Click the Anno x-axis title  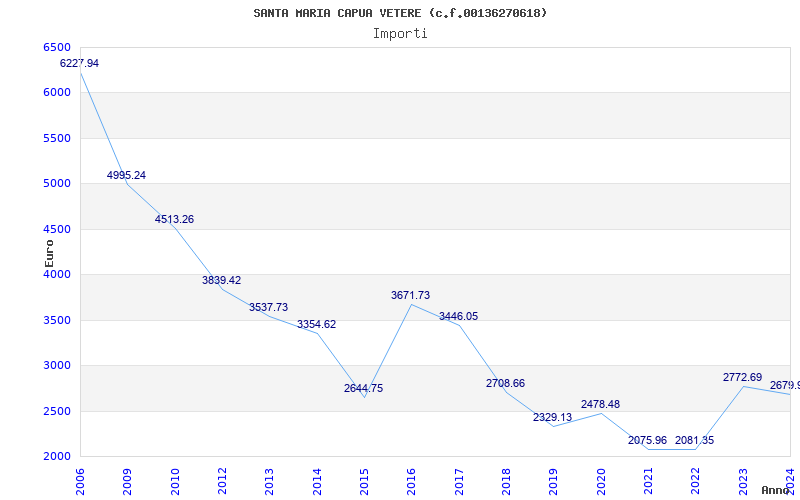pos(776,490)
